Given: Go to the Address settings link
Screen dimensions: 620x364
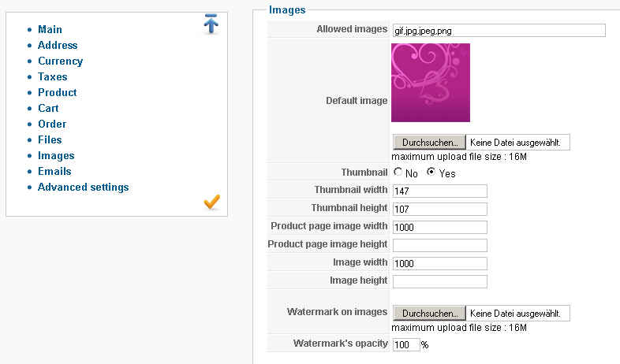Looking at the screenshot, I should pyautogui.click(x=58, y=45).
